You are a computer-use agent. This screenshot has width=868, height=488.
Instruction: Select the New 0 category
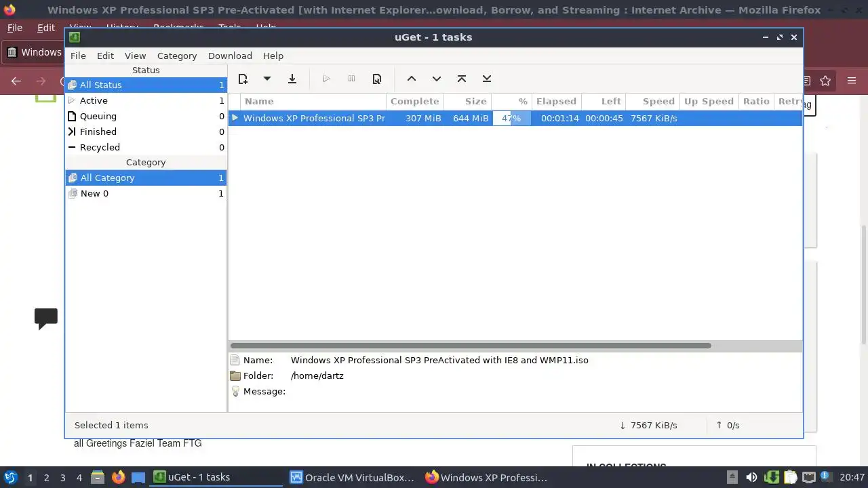[146, 193]
